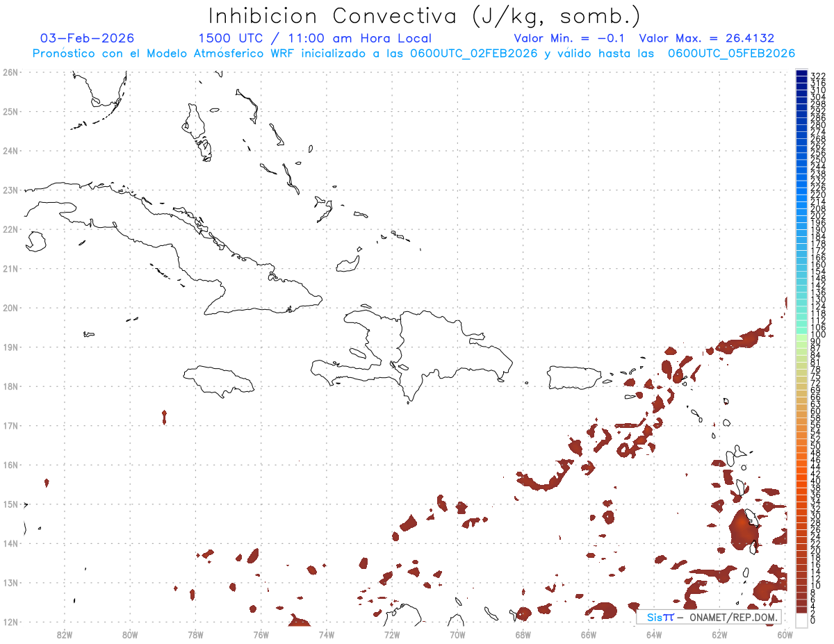
Task: Click the 72W longitude label
Action: tap(392, 634)
